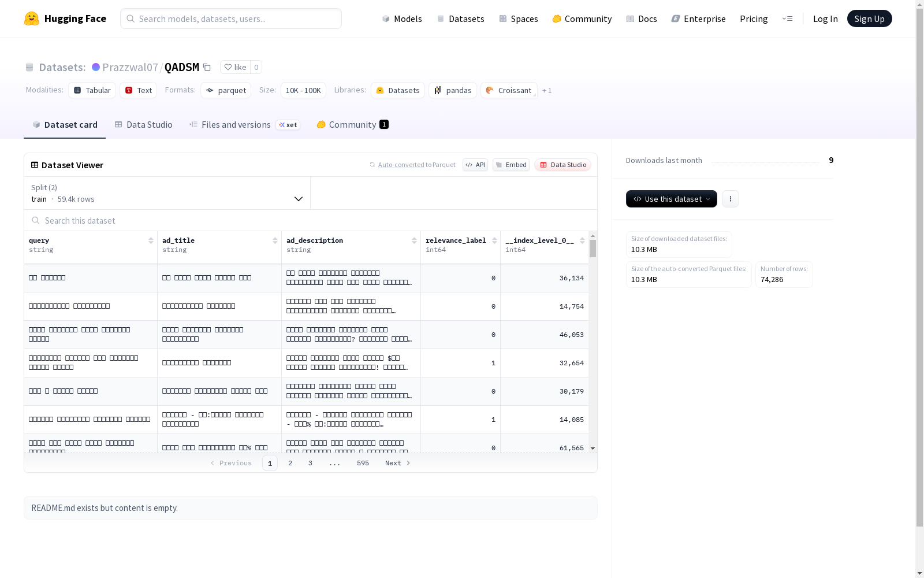This screenshot has height=578, width=924.
Task: Click the Datasets breadcrumb icon
Action: click(x=29, y=67)
